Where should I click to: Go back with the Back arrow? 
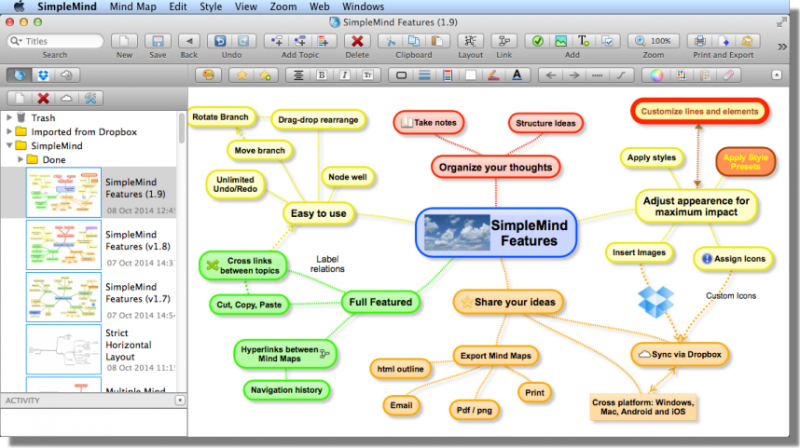(189, 41)
